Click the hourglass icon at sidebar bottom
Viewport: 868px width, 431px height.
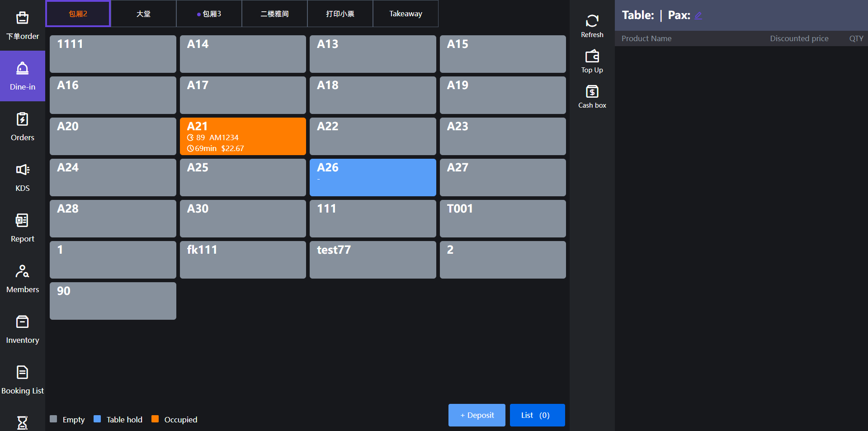tap(22, 422)
